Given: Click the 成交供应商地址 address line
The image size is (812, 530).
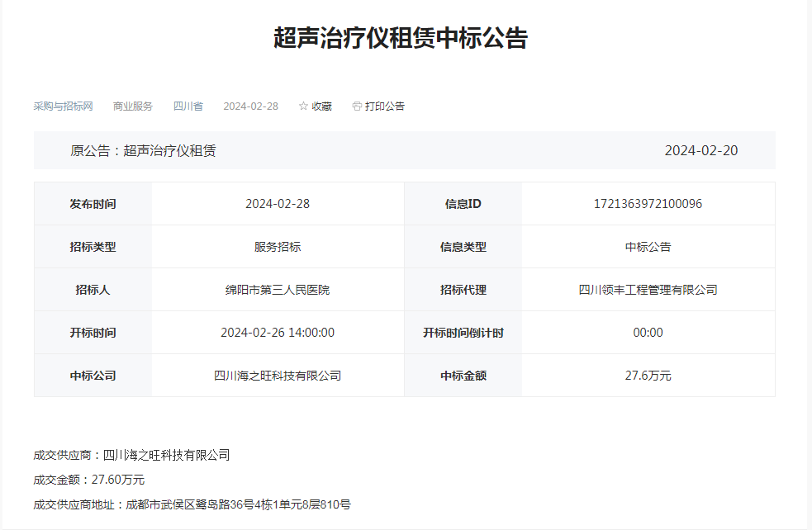Looking at the screenshot, I should pos(192,504).
